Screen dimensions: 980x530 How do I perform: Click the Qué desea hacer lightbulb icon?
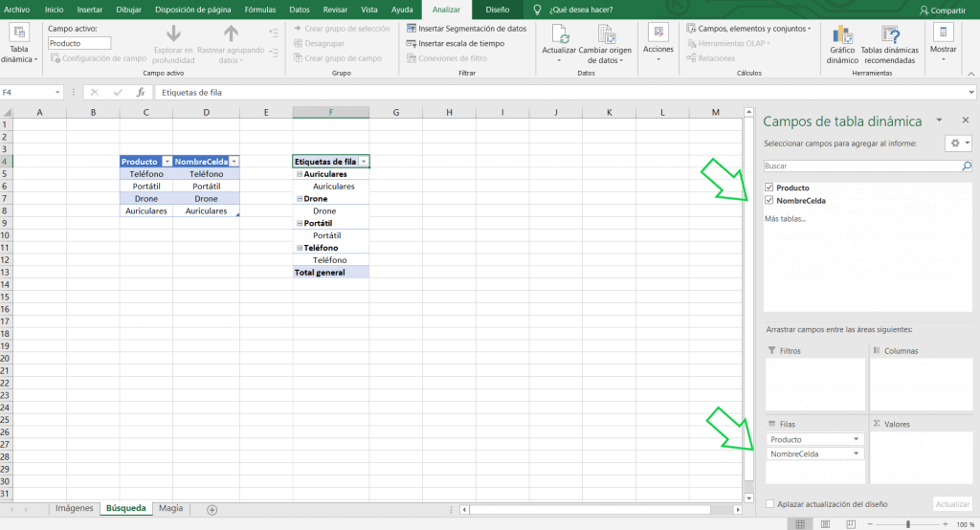click(x=536, y=10)
